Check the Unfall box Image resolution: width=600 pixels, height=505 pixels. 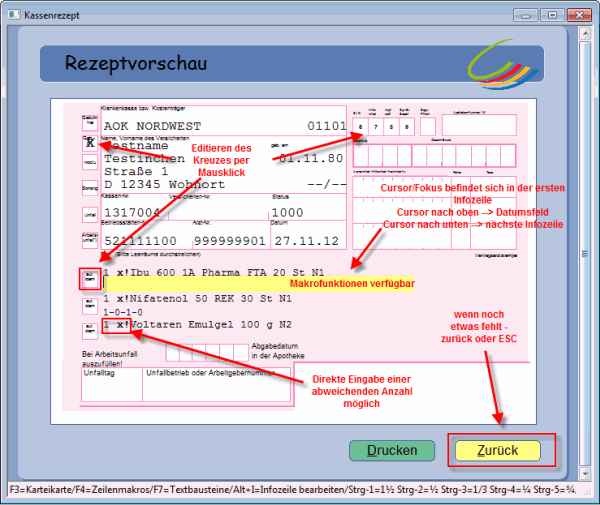(88, 213)
